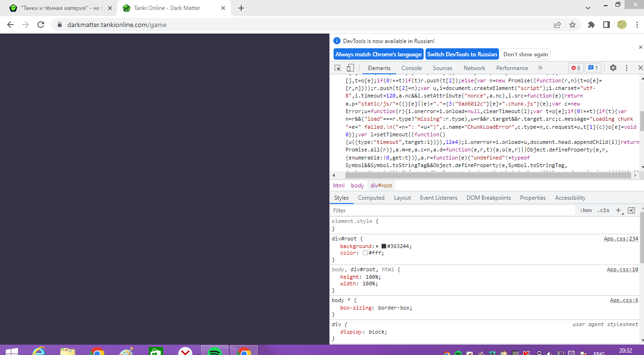Open the Chrome three-dot menu

tap(636, 25)
